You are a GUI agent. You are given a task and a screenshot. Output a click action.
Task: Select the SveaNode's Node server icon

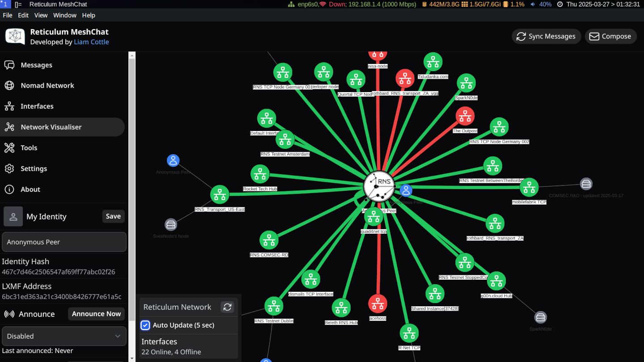171,224
